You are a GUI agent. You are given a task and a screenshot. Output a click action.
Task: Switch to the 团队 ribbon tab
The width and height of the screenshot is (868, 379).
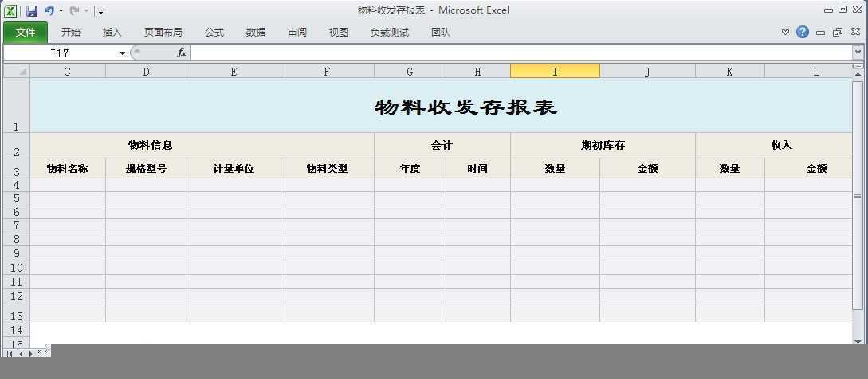pos(441,33)
